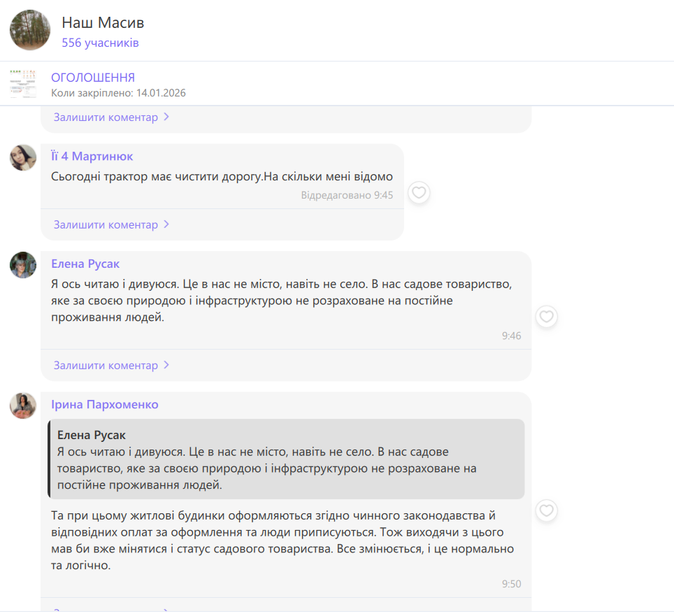Click the sender name Ірина Пархоменко
Image resolution: width=674 pixels, height=616 pixels.
coord(105,404)
